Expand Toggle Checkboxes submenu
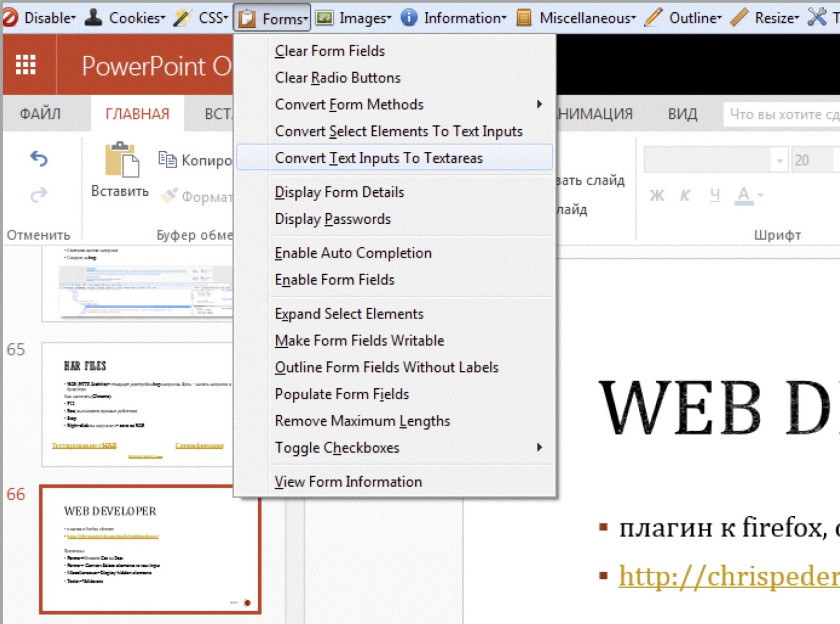Viewport: 840px width, 624px height. (395, 448)
